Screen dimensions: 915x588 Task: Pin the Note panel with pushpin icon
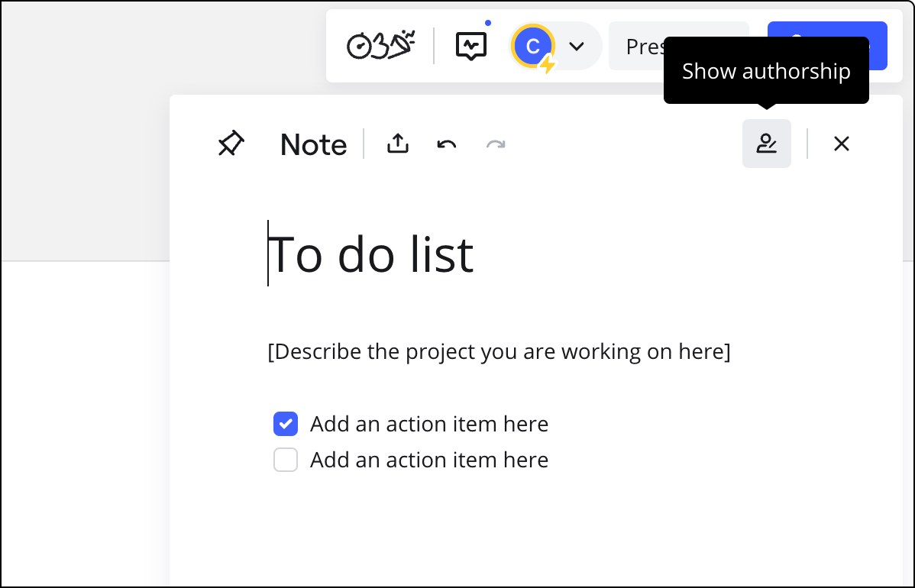click(x=231, y=144)
